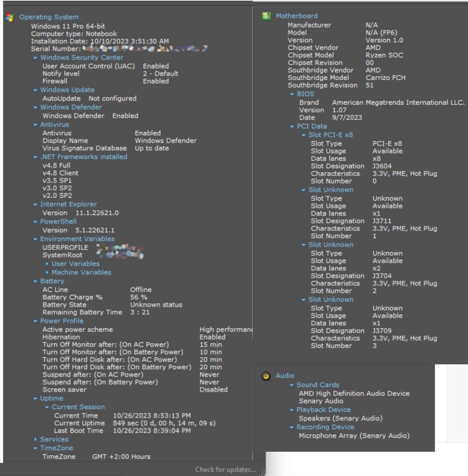Select the Microphone Array (Senary Audio) entry
Viewport: 468px width, 476px height.
tap(354, 436)
